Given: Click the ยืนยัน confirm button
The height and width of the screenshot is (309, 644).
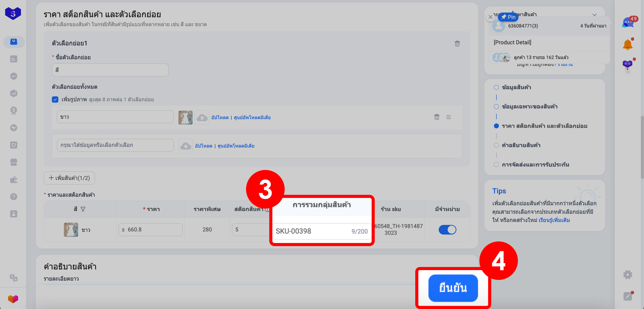Looking at the screenshot, I should [x=453, y=288].
